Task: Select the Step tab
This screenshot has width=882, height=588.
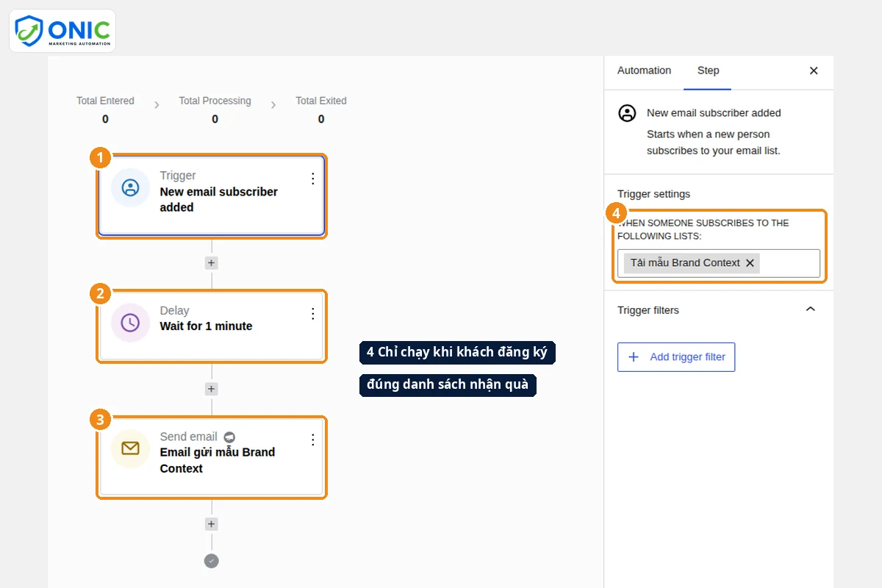Action: pyautogui.click(x=708, y=71)
